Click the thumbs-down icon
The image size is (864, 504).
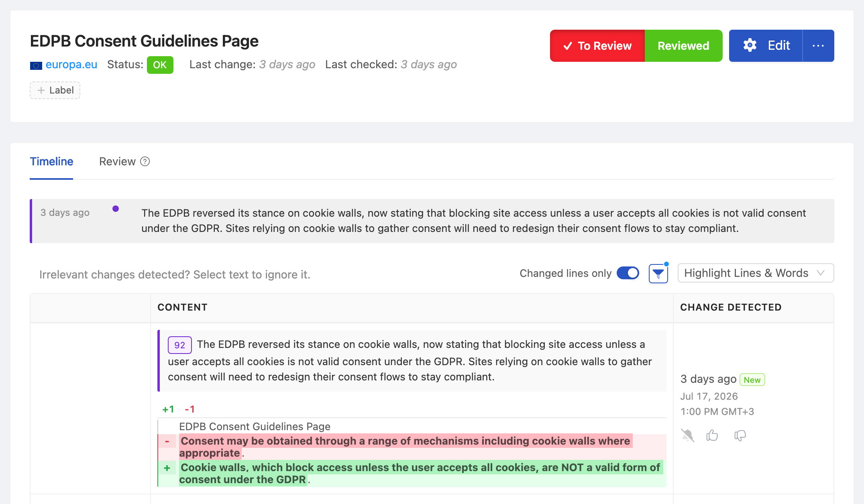pyautogui.click(x=740, y=435)
